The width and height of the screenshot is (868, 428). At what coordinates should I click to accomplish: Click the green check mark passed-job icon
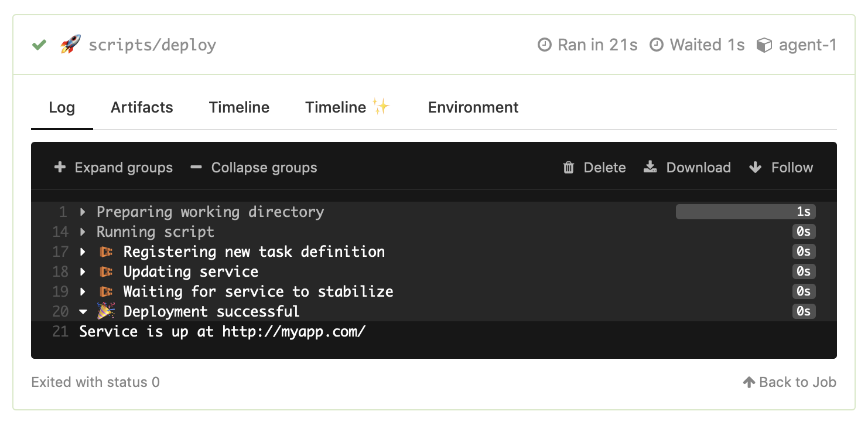39,45
